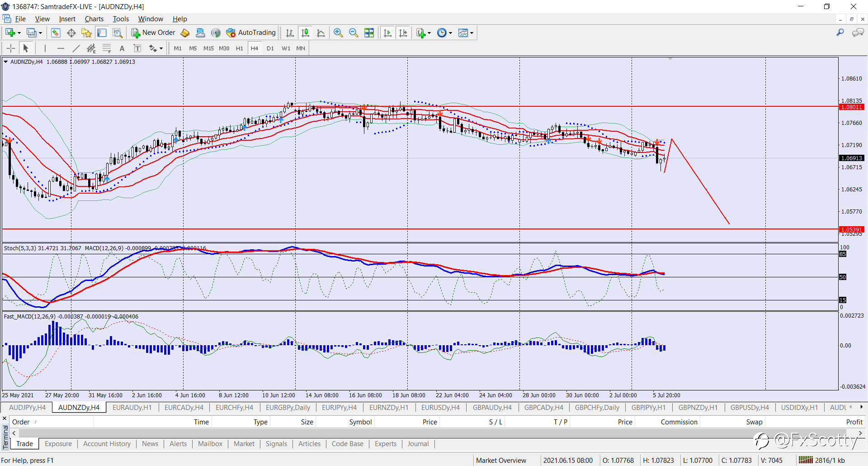Open the Signals radar icon
Image resolution: width=868 pixels, height=466 pixels.
(216, 33)
